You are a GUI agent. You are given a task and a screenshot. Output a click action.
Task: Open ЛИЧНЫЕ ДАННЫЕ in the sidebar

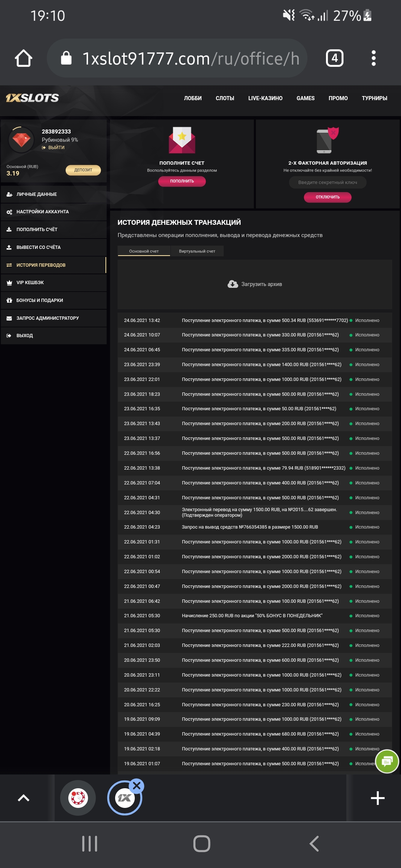point(54,194)
